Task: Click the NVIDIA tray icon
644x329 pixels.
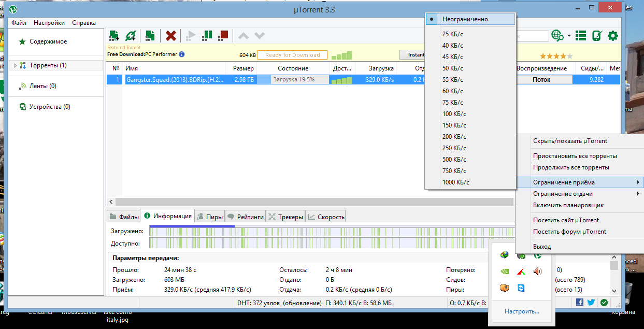Action: [504, 271]
